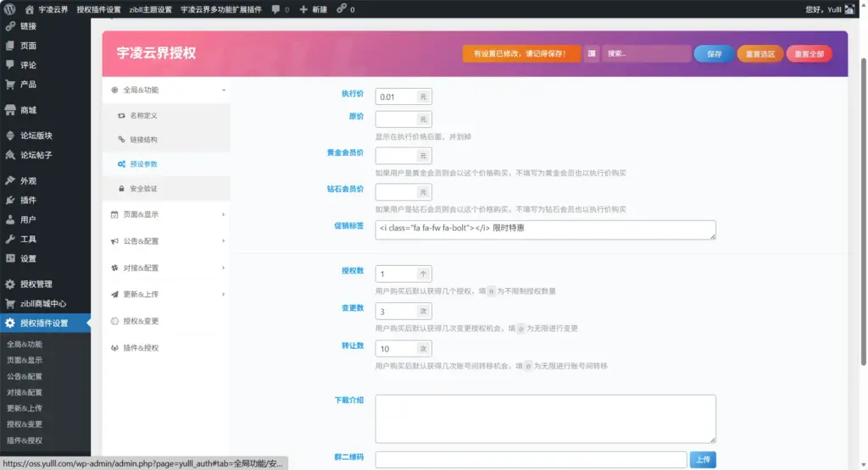Viewport: 868px width, 470px height.
Task: Click the 有设置已修改 save reminder notice
Action: tap(521, 53)
